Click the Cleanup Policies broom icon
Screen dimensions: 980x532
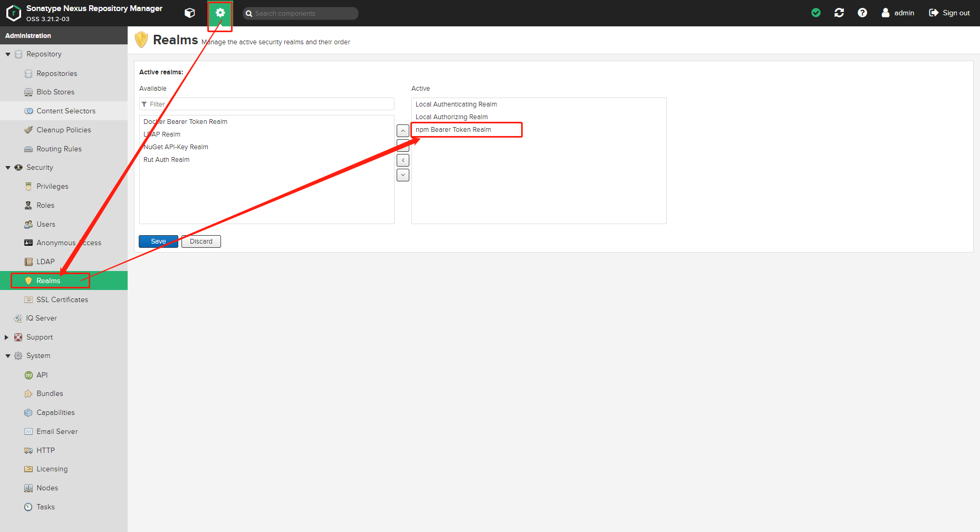[x=28, y=130]
